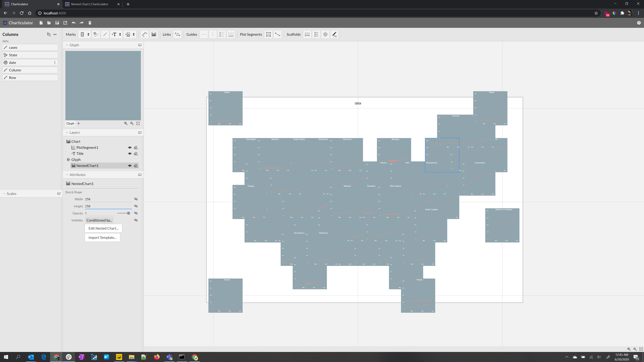This screenshot has height=362, width=644.
Task: Collapse the Layers panel
Action: [67, 132]
